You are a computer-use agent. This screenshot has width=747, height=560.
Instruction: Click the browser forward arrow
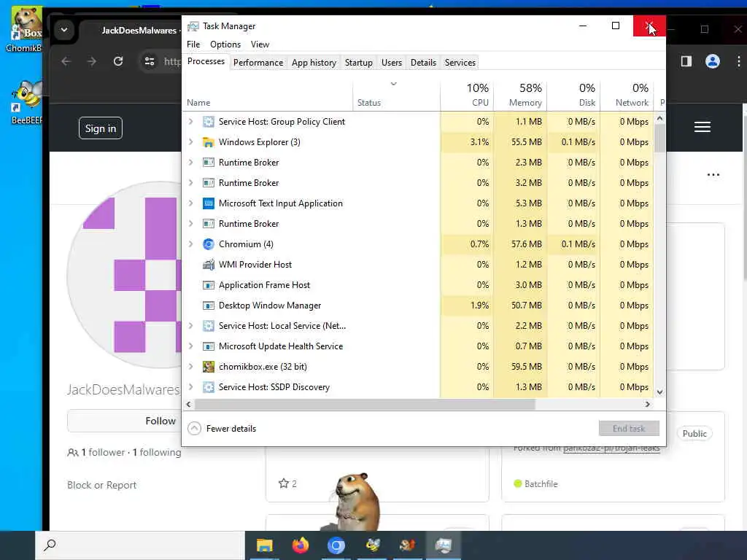tap(92, 61)
